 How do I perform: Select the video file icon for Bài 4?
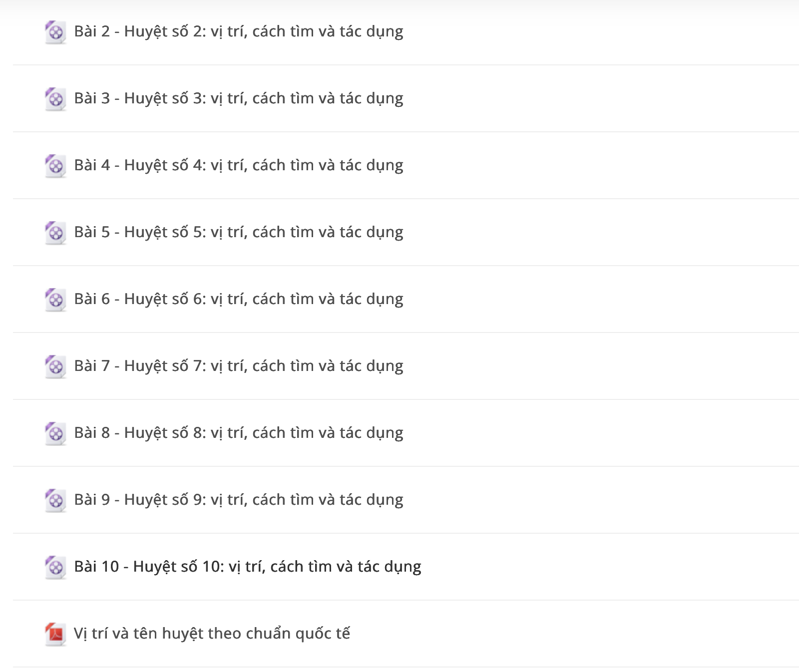coord(55,166)
